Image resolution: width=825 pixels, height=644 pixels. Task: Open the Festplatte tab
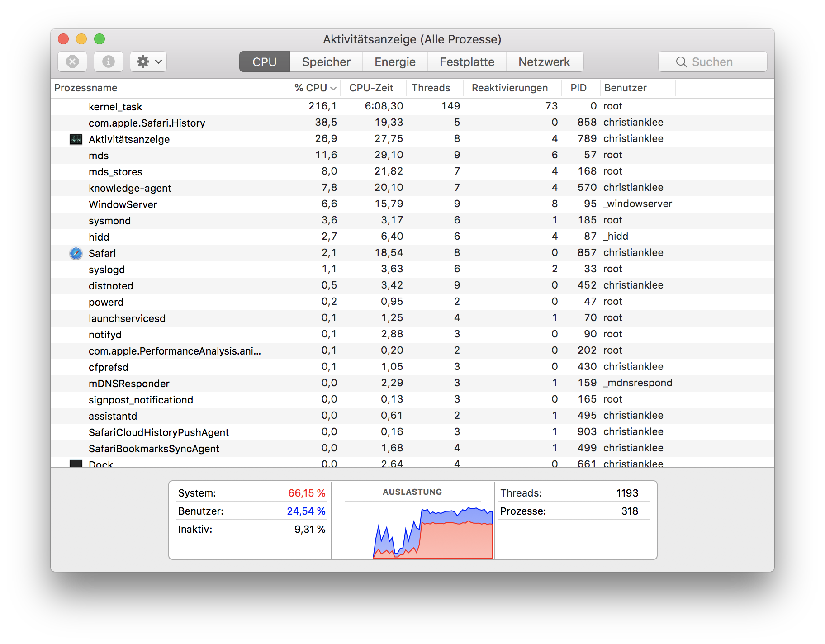point(467,62)
